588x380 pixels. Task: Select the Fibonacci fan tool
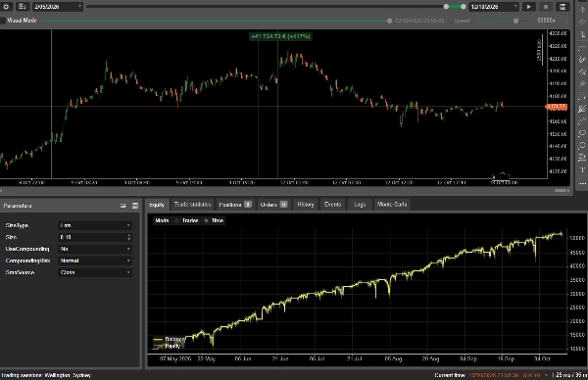pos(582,109)
